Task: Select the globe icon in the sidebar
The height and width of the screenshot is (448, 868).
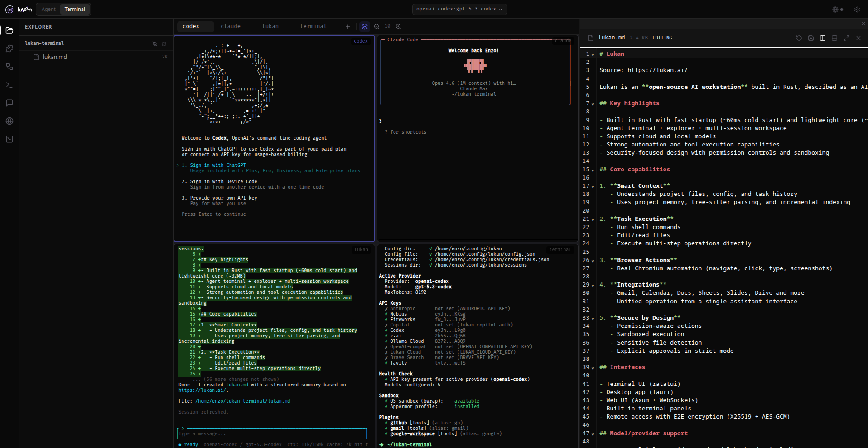Action: pos(10,121)
